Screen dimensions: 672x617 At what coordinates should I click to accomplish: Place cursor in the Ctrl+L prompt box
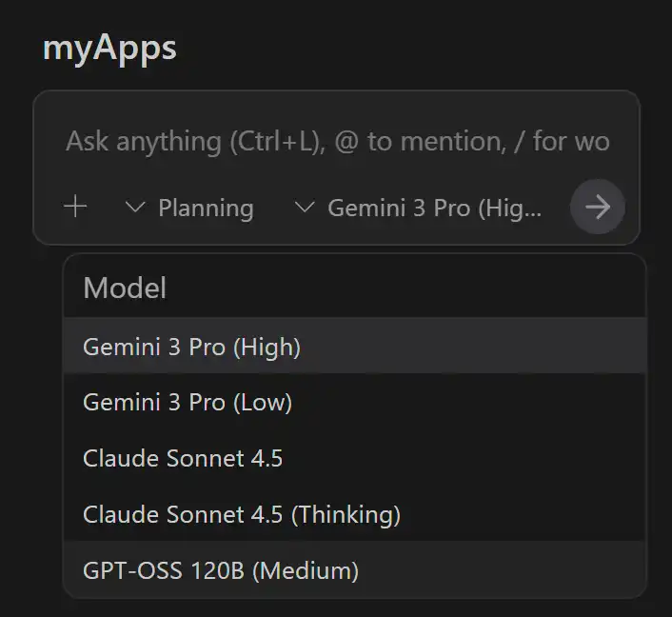point(337,142)
